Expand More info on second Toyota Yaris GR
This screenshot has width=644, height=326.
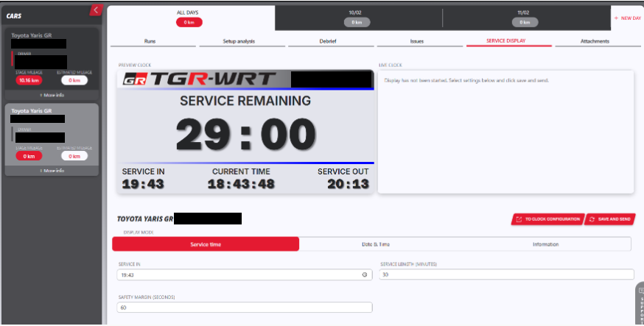tap(52, 170)
